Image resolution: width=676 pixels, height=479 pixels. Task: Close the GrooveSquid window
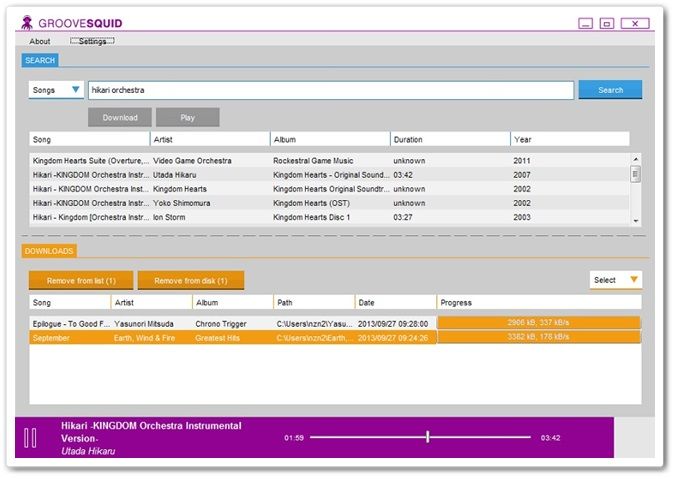[635, 23]
